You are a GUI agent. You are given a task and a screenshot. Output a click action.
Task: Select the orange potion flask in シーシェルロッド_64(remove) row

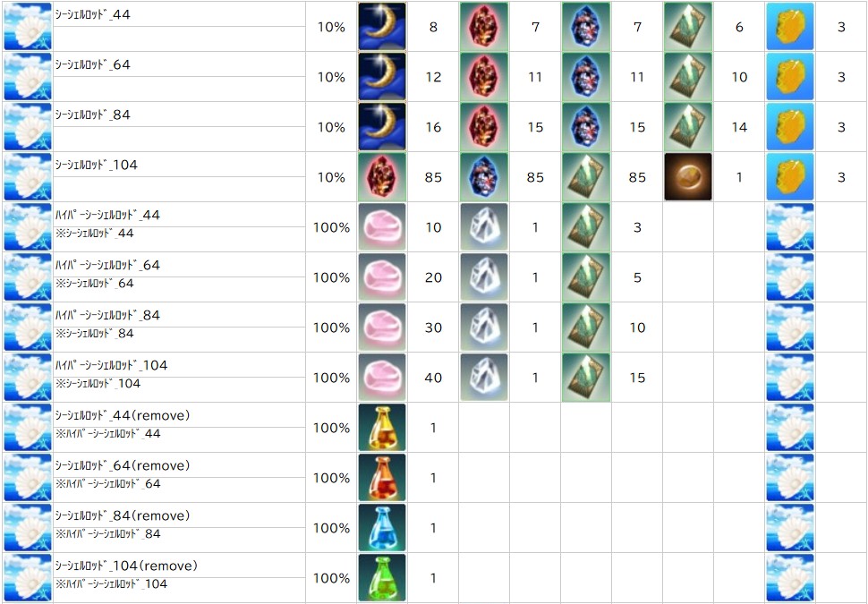tap(382, 478)
